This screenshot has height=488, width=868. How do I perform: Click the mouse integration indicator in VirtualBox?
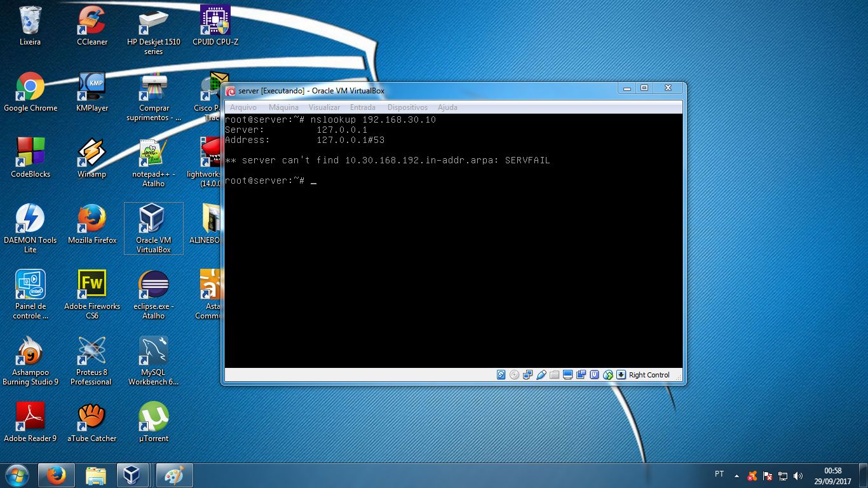coord(608,375)
